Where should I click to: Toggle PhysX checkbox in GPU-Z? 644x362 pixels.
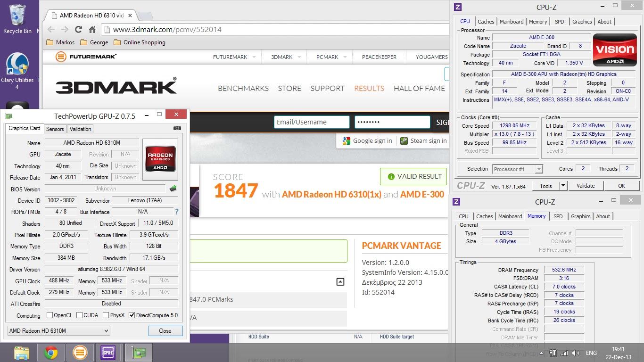pos(106,315)
